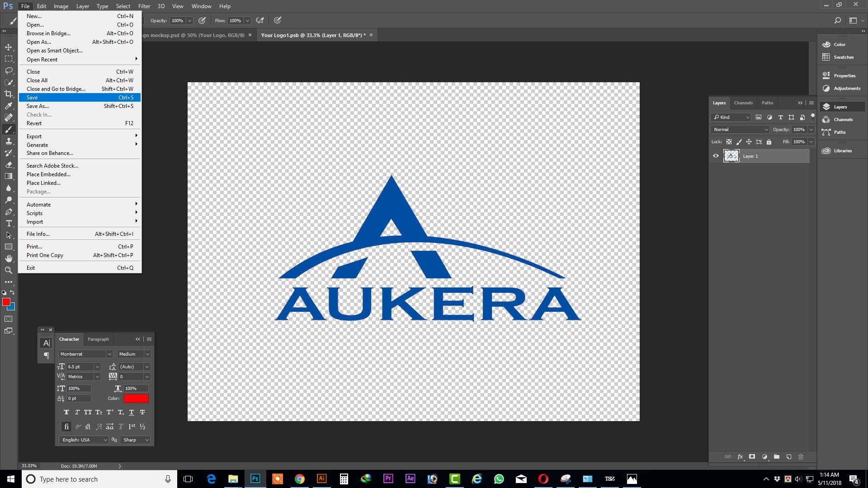The image size is (868, 488).
Task: Choose Place Embedded... from File menu
Action: (80, 174)
